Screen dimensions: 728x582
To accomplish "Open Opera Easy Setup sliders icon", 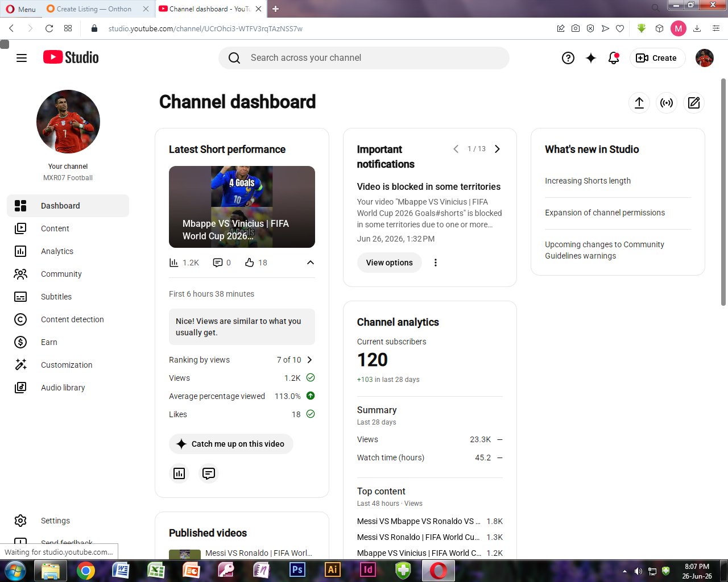I will [x=716, y=28].
